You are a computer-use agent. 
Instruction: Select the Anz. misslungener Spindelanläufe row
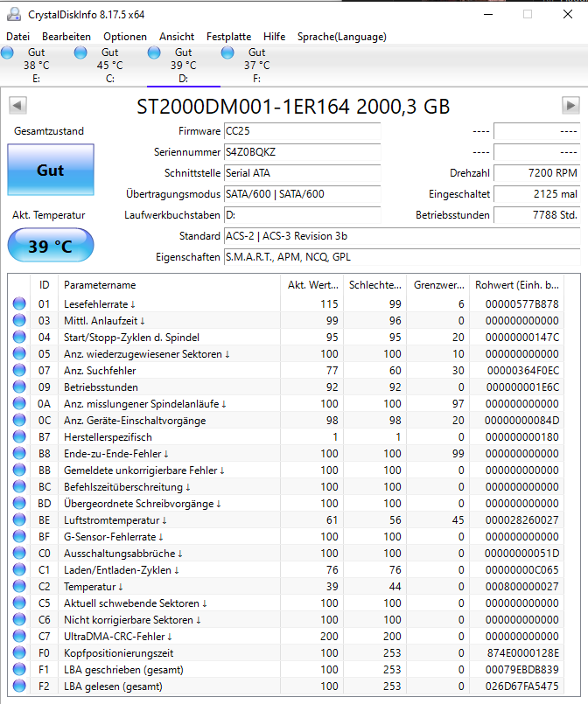[286, 404]
